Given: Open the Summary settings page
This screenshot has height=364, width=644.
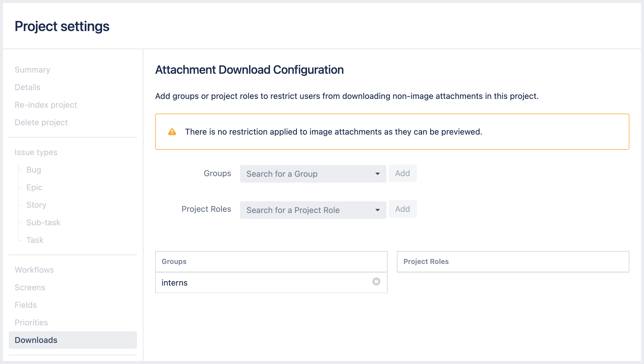Looking at the screenshot, I should tap(32, 70).
